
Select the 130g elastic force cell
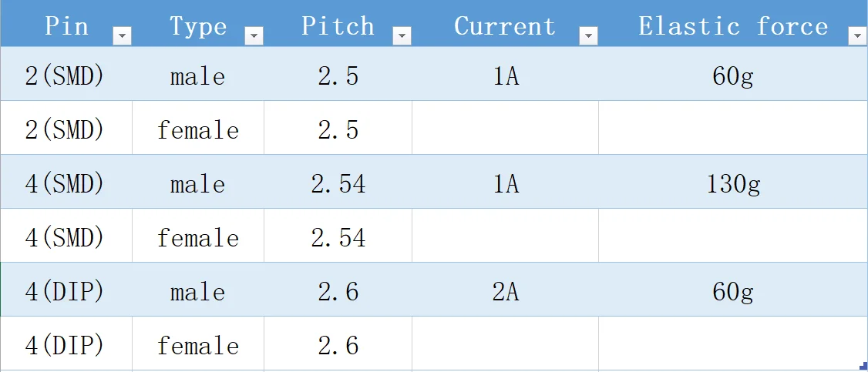click(x=732, y=184)
